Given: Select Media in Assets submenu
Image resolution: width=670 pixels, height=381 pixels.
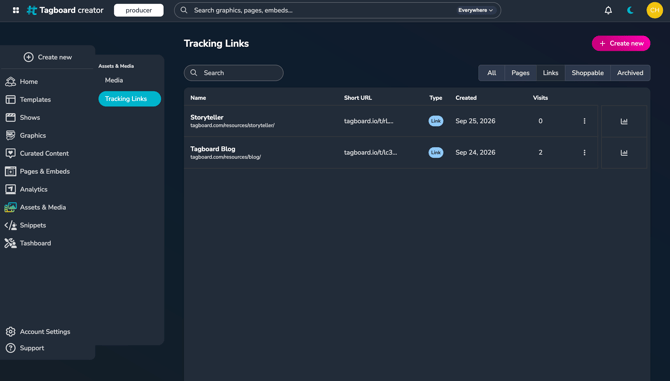Looking at the screenshot, I should (x=114, y=80).
